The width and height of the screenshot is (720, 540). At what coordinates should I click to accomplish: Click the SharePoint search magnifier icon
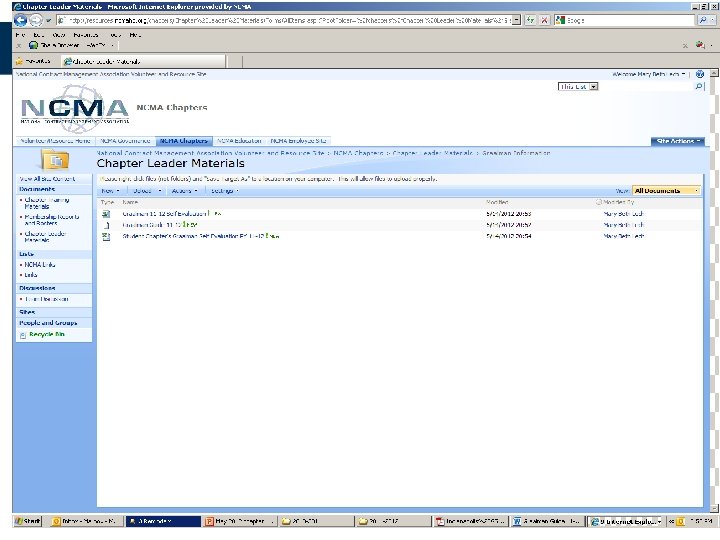(699, 86)
